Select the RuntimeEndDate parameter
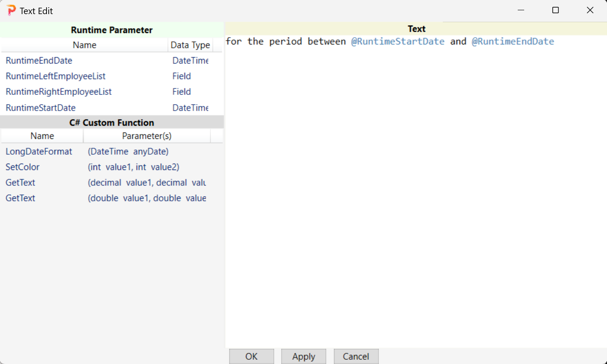Screen dimensions: 607x364 [39, 61]
